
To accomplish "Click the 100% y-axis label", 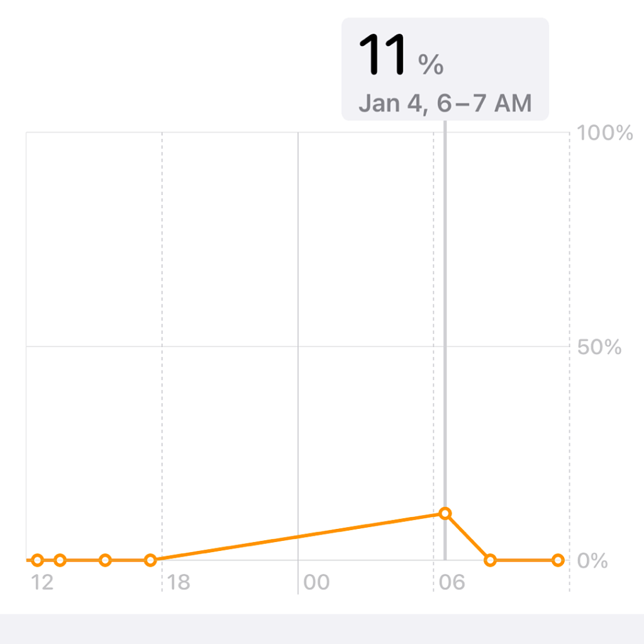I will (605, 133).
